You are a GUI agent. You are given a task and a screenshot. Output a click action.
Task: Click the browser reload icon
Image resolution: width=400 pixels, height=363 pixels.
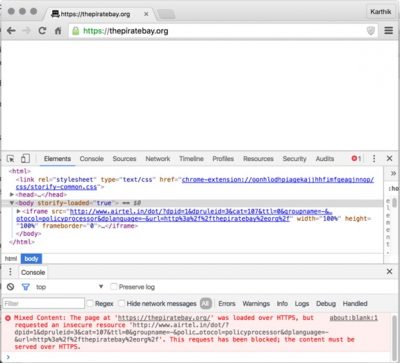coord(42,31)
